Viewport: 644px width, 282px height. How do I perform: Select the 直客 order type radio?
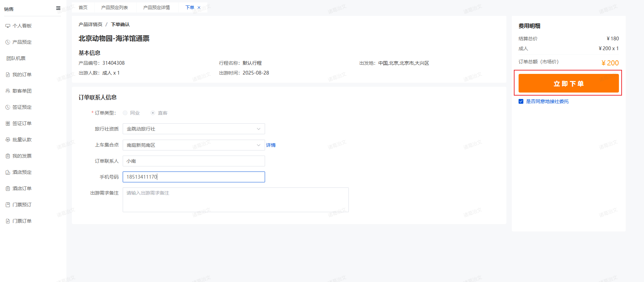pyautogui.click(x=153, y=113)
